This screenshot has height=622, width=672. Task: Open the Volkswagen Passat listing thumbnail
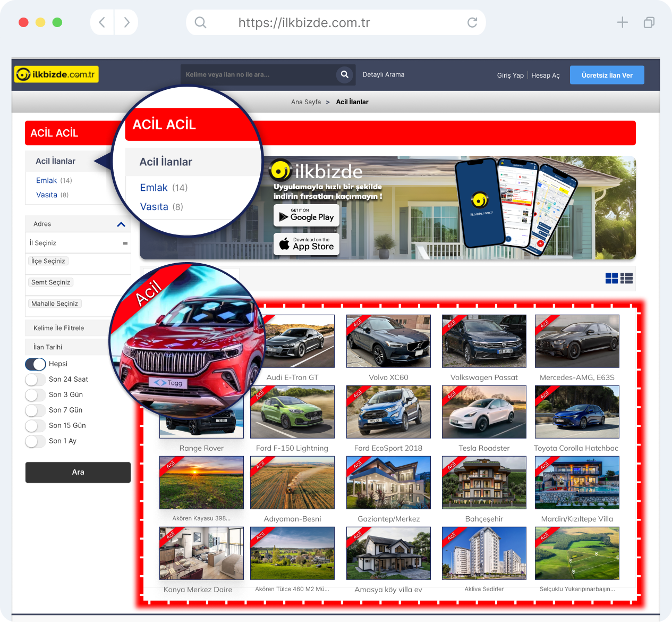coord(484,341)
